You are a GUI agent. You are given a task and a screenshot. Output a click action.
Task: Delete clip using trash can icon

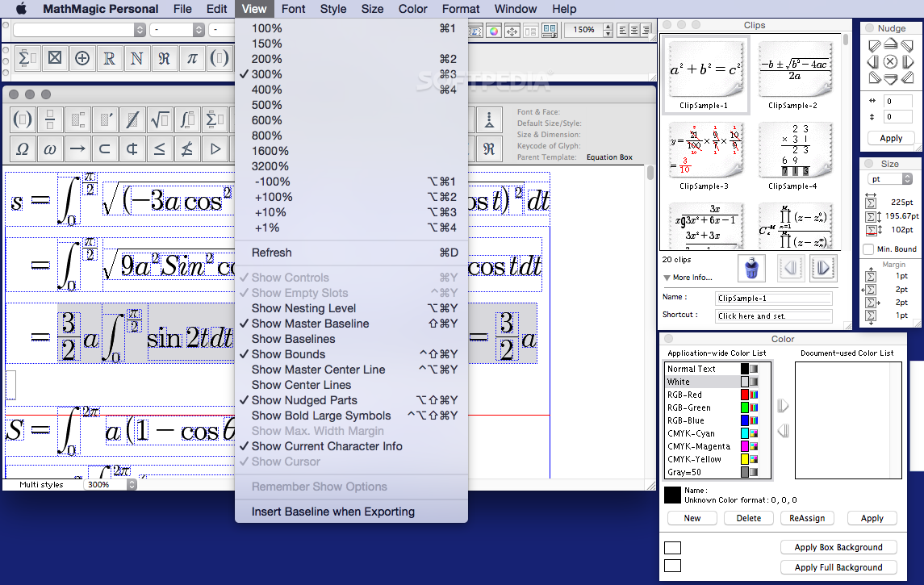point(751,268)
